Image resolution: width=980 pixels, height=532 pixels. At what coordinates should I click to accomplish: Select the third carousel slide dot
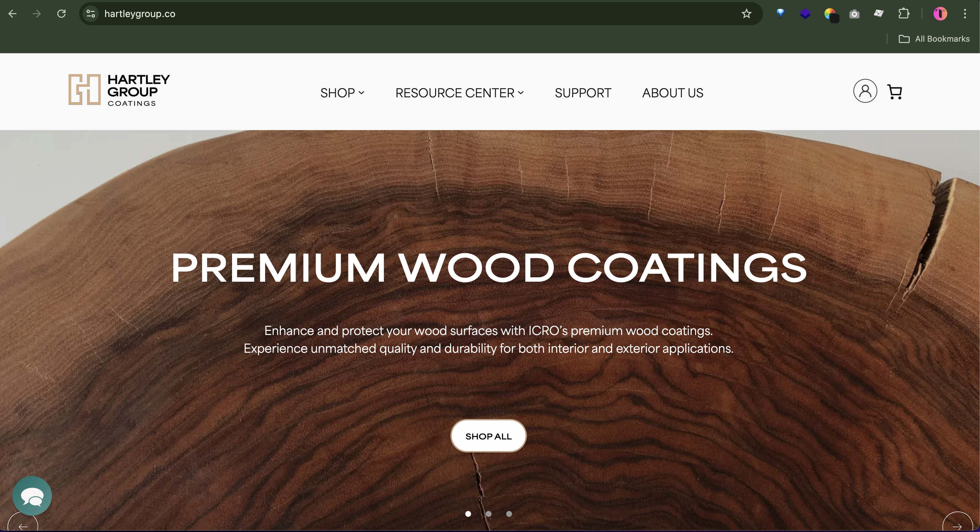(x=509, y=514)
